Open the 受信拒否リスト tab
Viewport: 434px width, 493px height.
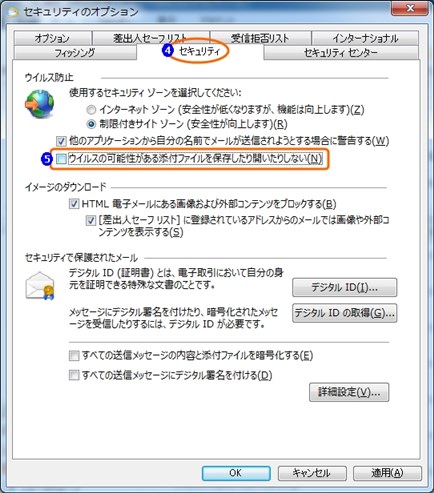coord(260,38)
